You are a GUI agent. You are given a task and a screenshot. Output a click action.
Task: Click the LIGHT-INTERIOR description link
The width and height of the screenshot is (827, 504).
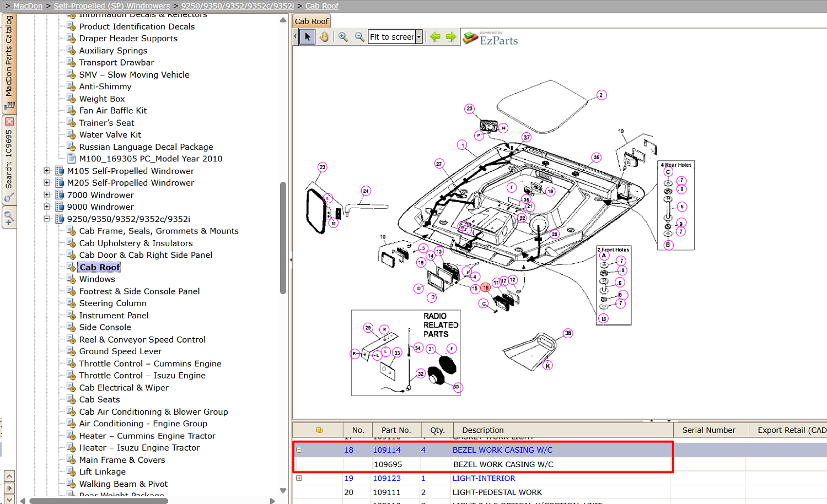point(484,478)
